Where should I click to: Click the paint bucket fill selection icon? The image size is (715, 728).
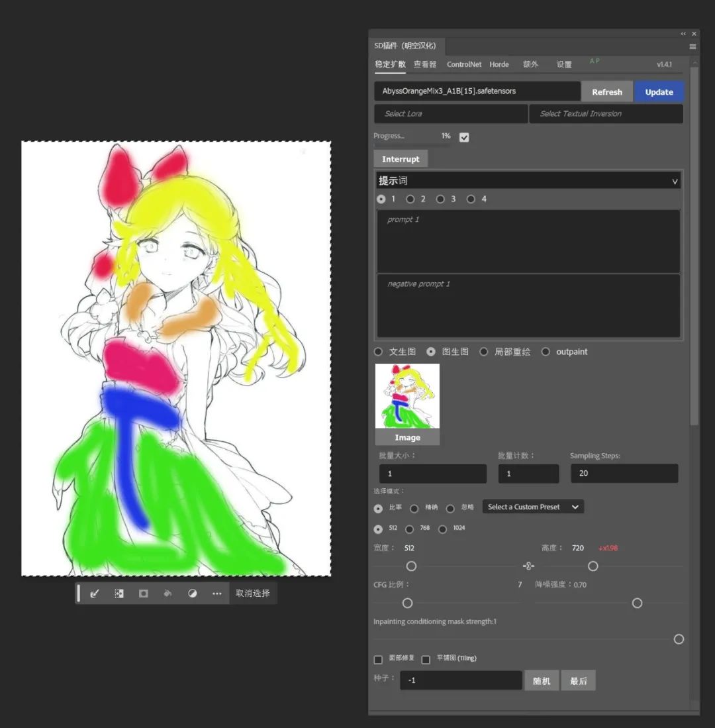click(168, 594)
